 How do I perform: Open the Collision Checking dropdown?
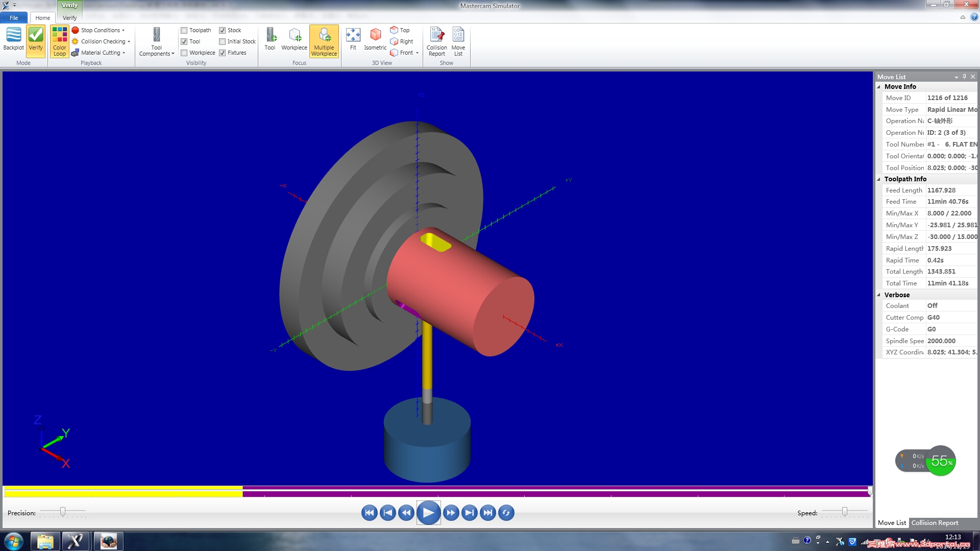coord(101,41)
